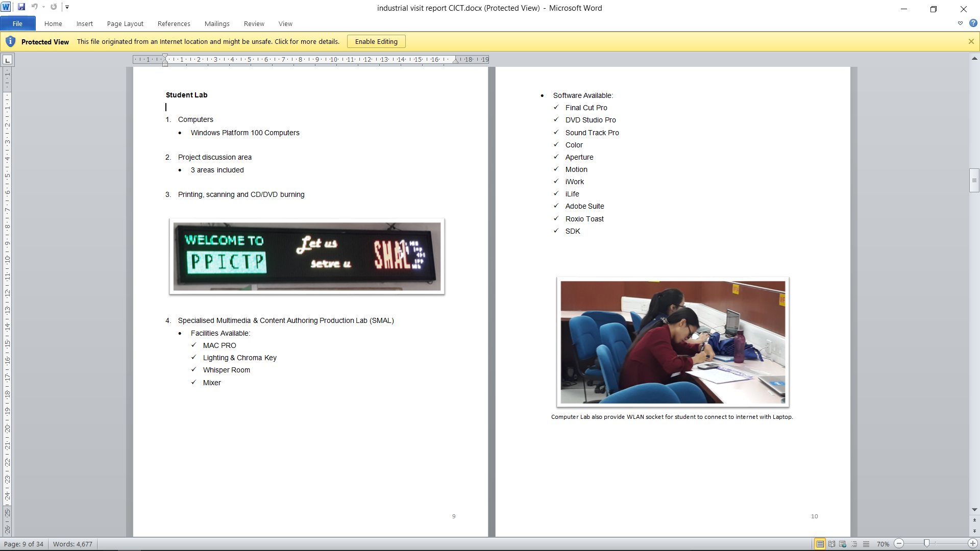Switch to Draft view

coord(866,544)
